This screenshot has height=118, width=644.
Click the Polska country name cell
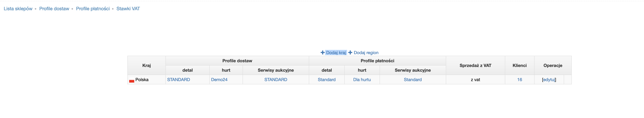coord(142,80)
